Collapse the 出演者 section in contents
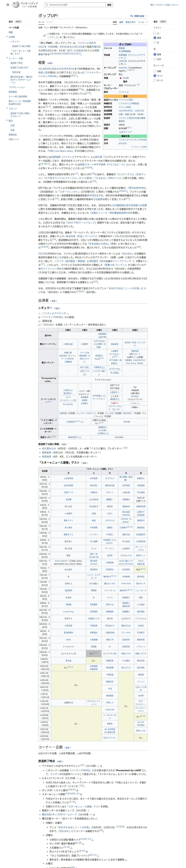The image size is (186, 868). (x=7, y=37)
